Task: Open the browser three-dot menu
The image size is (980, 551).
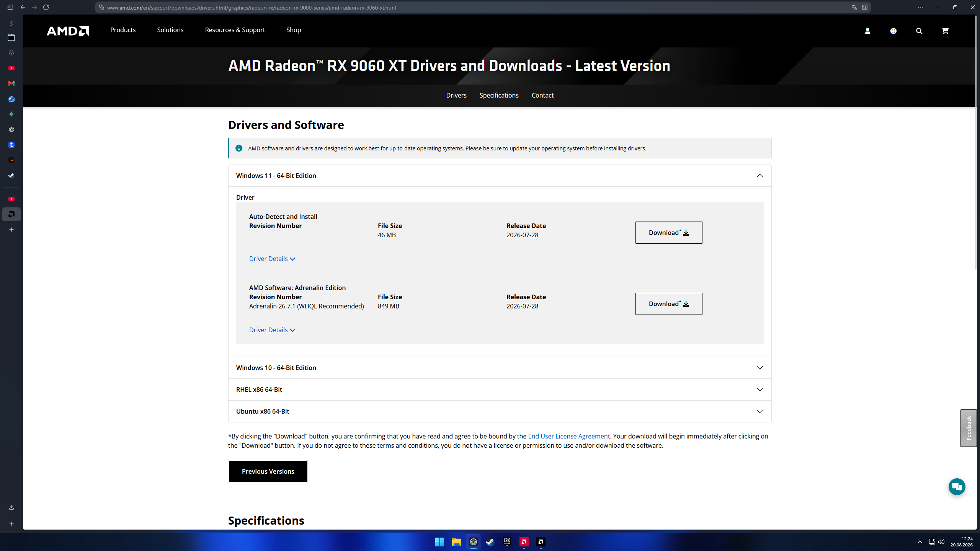Action: (x=920, y=7)
